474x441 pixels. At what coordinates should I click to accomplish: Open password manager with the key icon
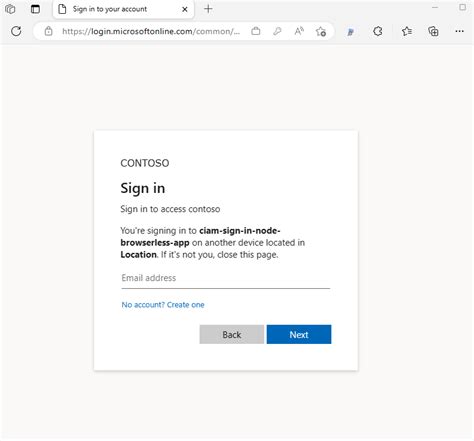click(277, 31)
